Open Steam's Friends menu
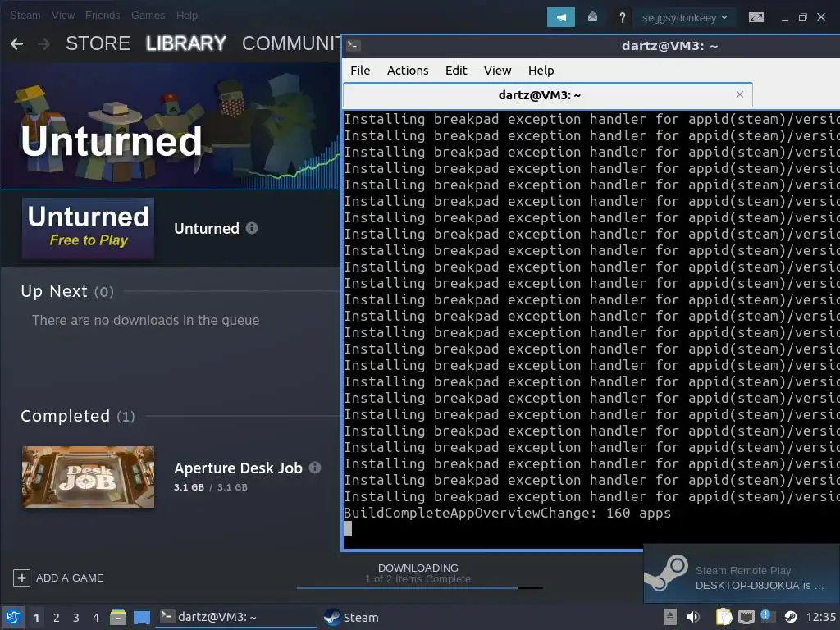 pyautogui.click(x=103, y=15)
